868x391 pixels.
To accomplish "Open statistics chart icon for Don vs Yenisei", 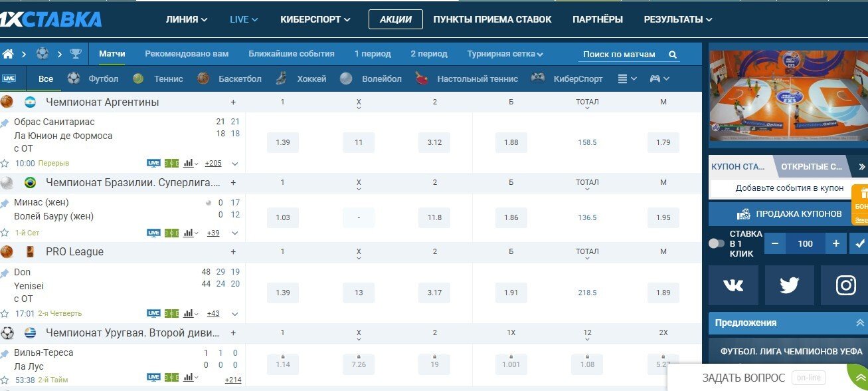I will [x=189, y=313].
